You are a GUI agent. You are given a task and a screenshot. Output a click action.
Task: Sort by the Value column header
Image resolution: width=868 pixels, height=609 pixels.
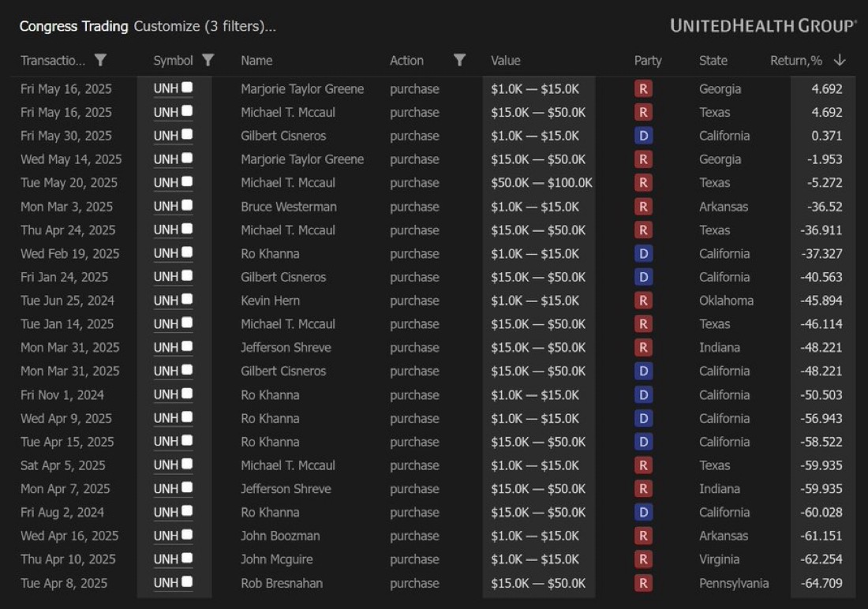pos(506,61)
